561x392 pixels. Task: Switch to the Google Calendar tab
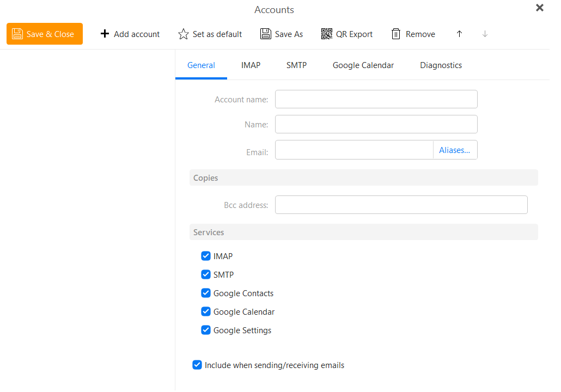363,65
